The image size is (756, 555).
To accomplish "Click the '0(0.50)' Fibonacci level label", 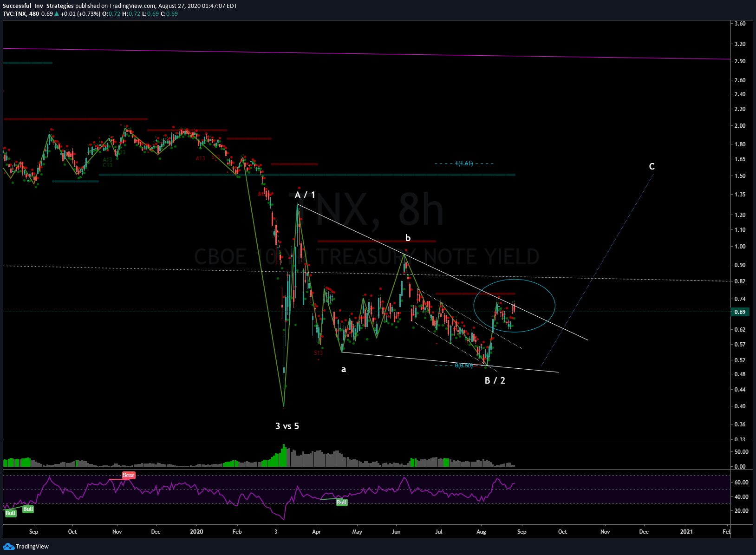I will 463,366.
